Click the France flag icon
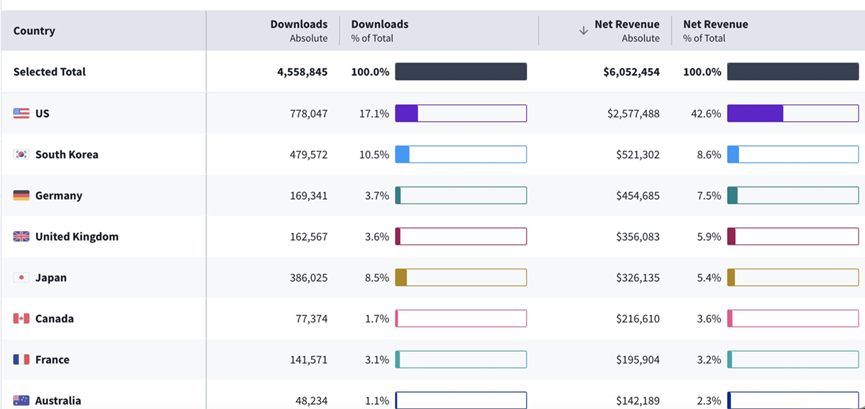 pos(21,360)
